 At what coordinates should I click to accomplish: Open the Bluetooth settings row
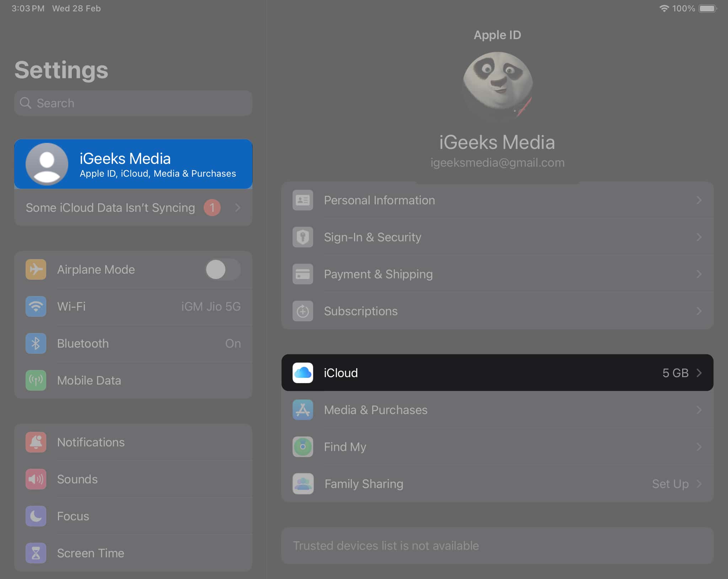pyautogui.click(x=133, y=343)
